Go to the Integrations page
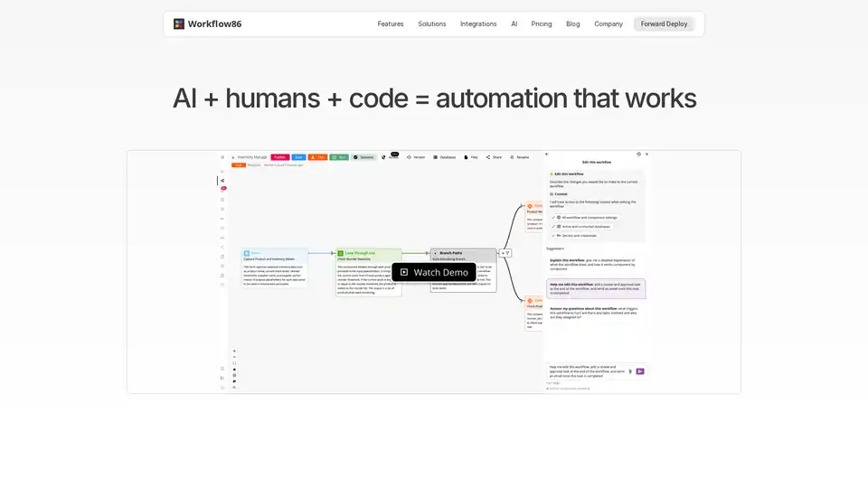This screenshot has height=488, width=868. [x=478, y=24]
